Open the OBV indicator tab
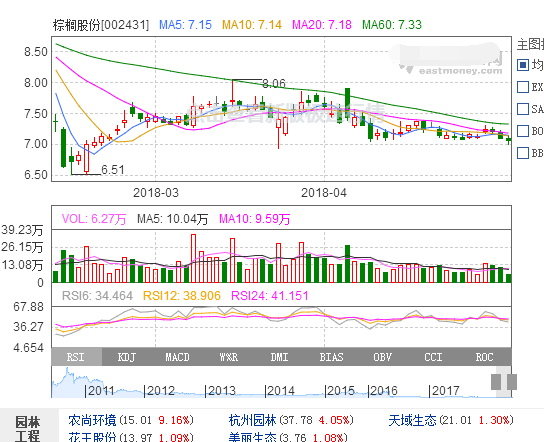Screen dimensions: 544x442 (382, 357)
